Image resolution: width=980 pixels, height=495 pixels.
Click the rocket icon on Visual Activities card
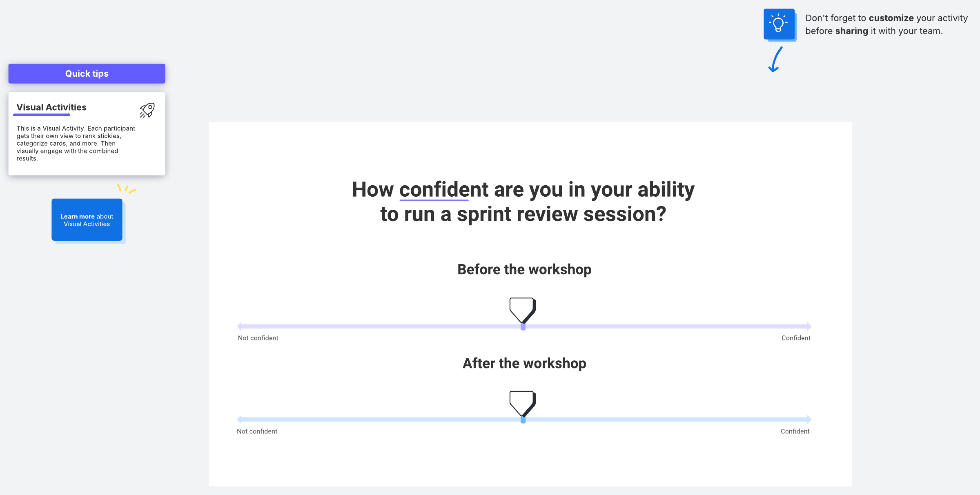(x=147, y=110)
